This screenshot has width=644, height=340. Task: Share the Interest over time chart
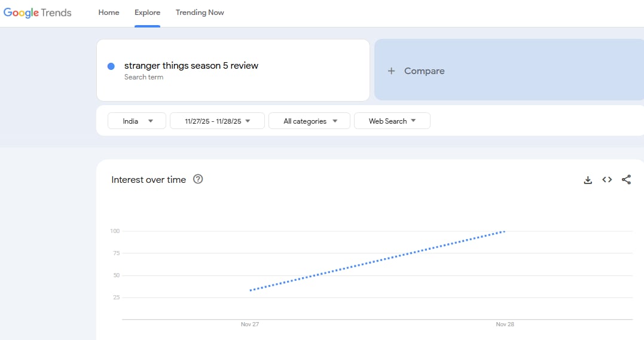(626, 179)
